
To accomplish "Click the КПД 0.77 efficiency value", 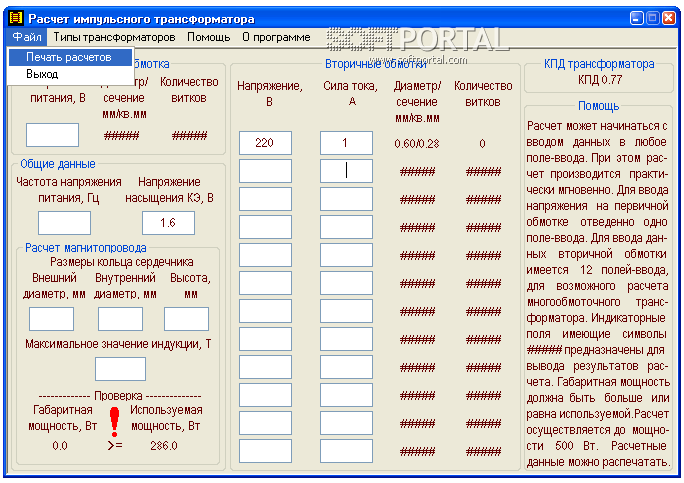I will point(600,79).
